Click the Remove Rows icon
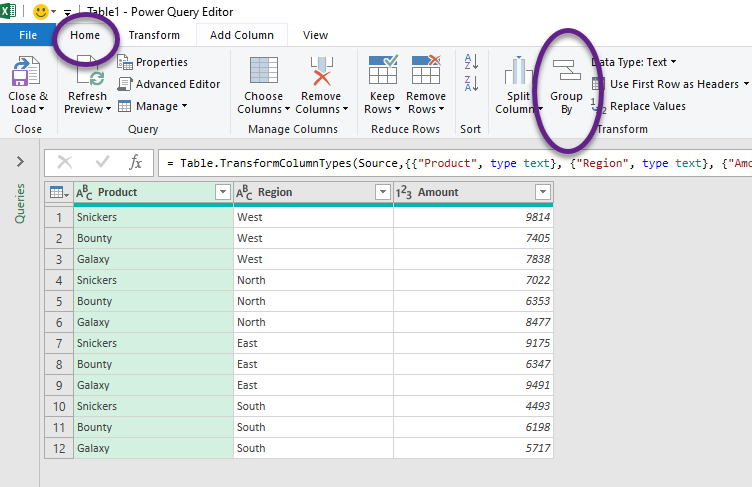 [426, 70]
